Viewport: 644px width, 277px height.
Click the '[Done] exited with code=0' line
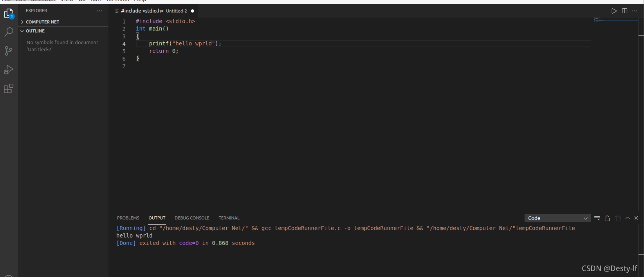point(186,243)
